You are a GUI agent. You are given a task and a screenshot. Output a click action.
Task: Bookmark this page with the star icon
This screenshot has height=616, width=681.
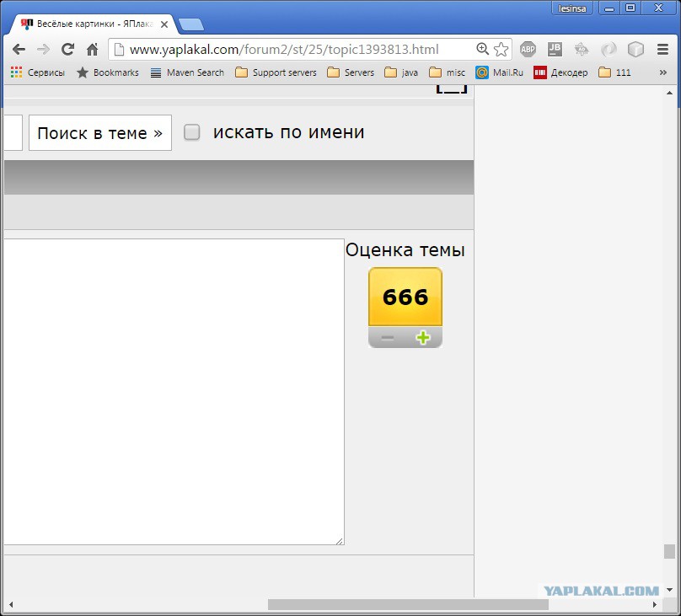501,49
